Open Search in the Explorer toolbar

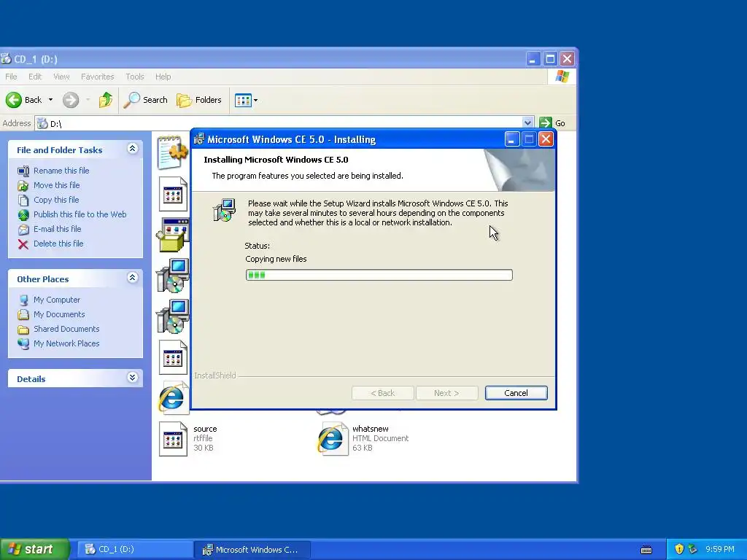pos(145,100)
